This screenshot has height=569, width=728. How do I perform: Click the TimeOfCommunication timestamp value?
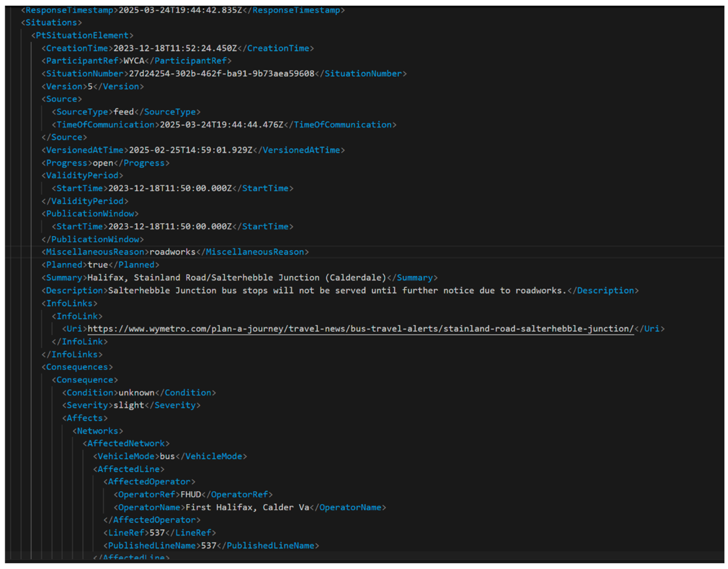point(221,125)
